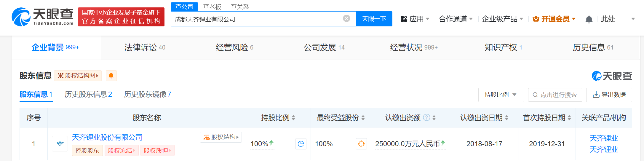
Task: Open the 经营状况 tab
Action: (414, 47)
